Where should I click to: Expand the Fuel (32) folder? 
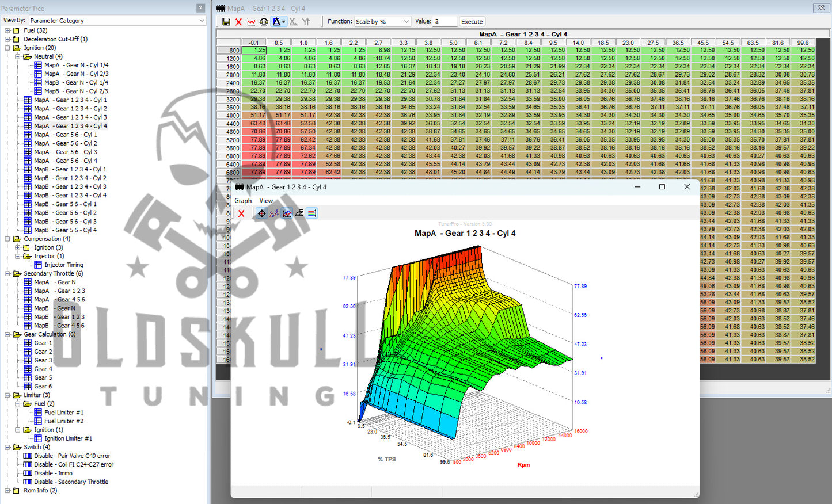7,30
